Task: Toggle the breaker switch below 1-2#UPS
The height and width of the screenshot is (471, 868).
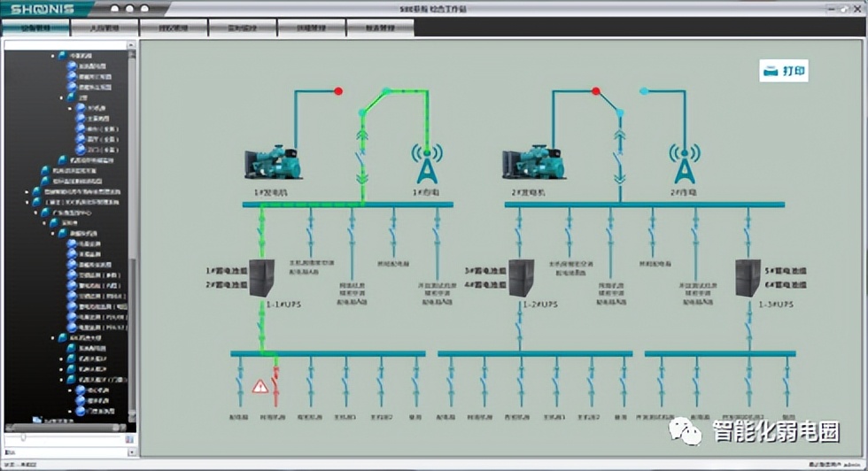Action: pos(520,327)
